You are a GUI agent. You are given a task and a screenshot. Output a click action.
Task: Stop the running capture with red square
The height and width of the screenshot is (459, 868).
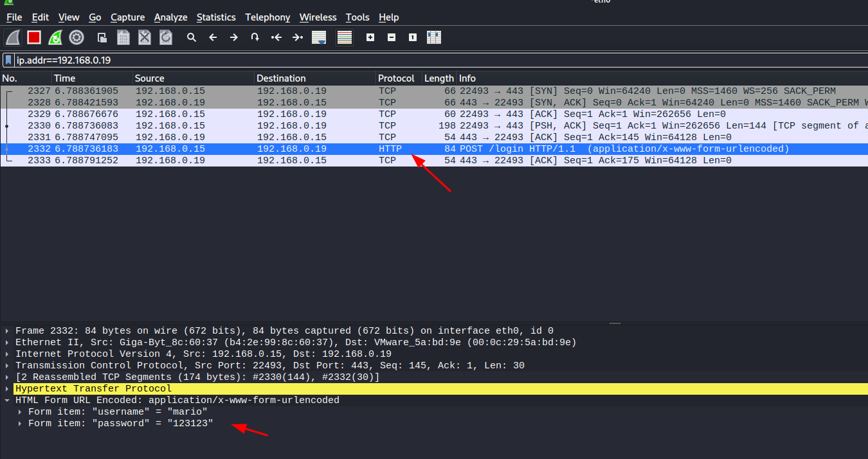pos(34,37)
